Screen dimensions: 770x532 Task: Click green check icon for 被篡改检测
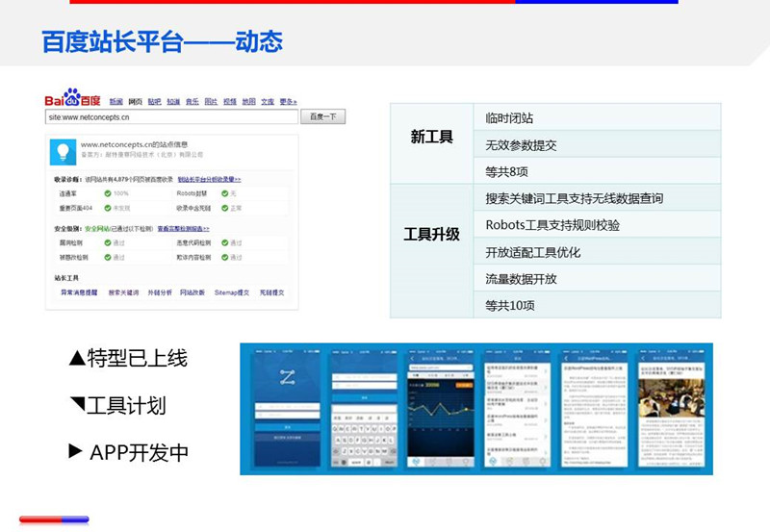108,257
